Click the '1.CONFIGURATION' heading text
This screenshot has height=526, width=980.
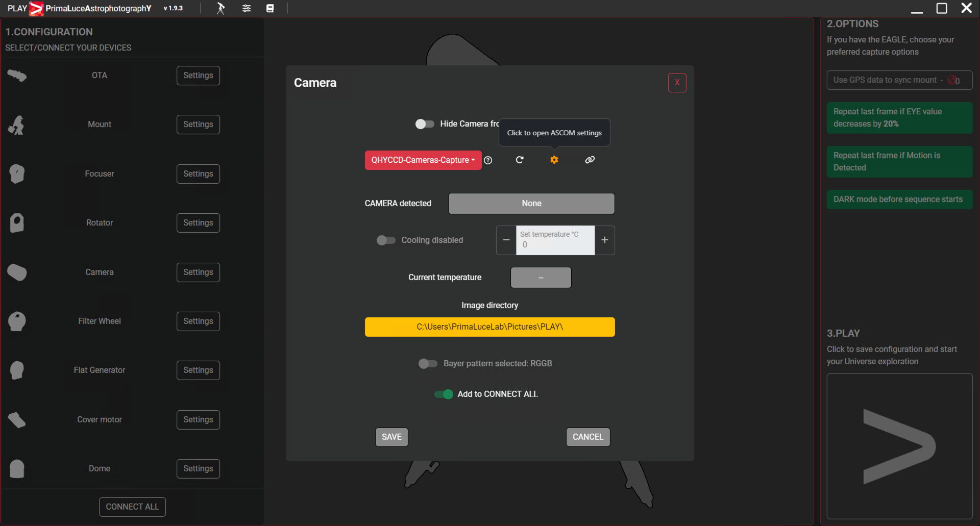pos(49,32)
